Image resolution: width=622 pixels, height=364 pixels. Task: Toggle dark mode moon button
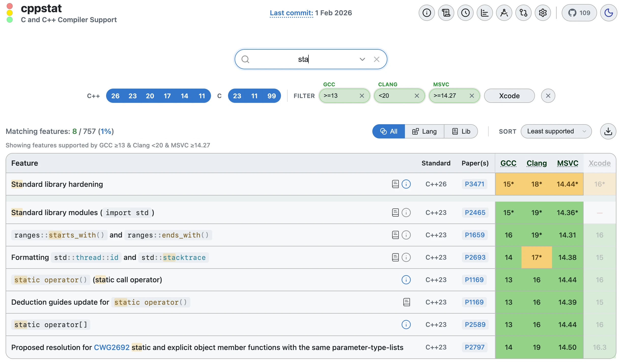(608, 13)
